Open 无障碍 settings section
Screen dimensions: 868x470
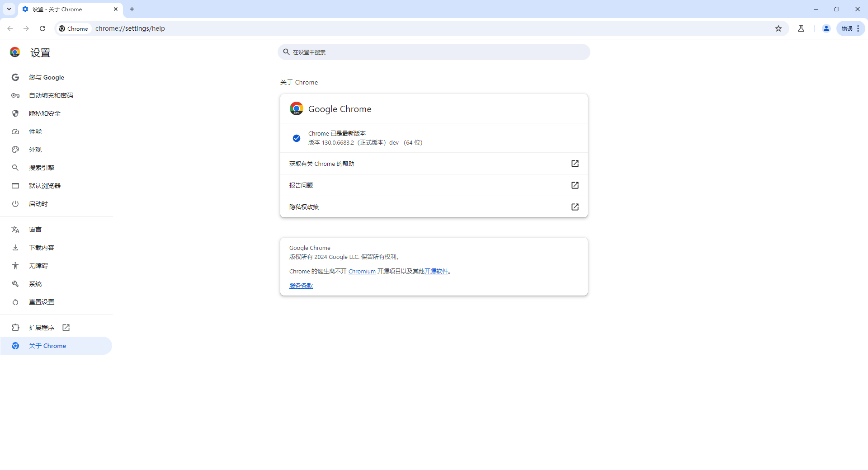point(56,266)
